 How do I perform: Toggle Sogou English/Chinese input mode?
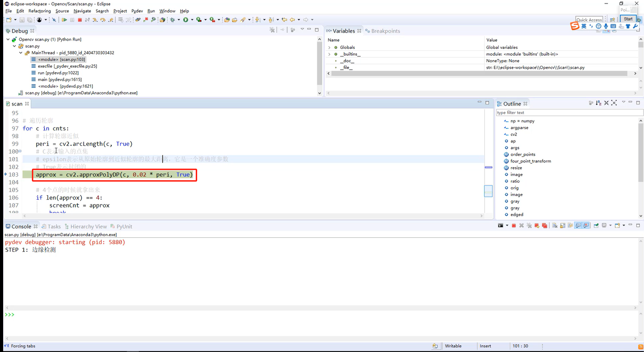click(584, 26)
